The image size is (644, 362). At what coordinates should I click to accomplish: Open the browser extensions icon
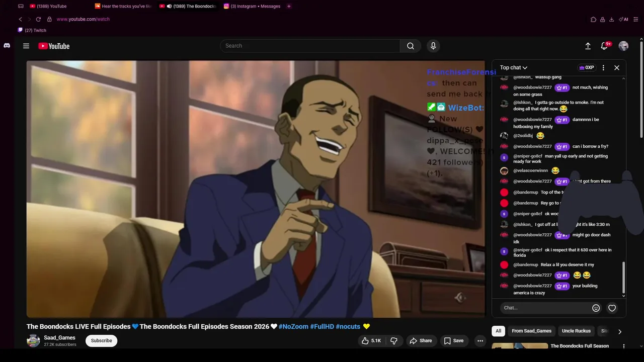point(593,19)
